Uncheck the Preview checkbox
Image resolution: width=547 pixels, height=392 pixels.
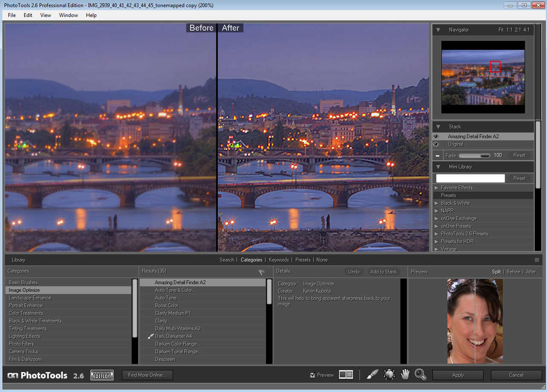pos(313,375)
